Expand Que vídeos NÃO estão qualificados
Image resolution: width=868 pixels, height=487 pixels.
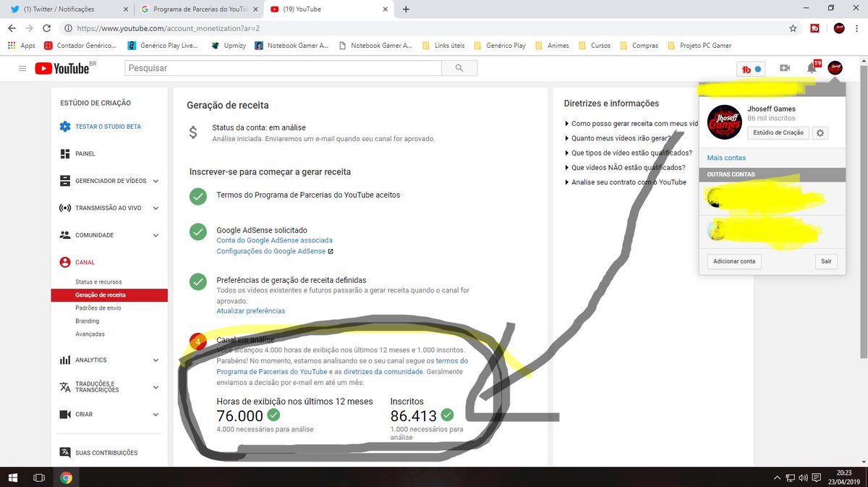625,167
